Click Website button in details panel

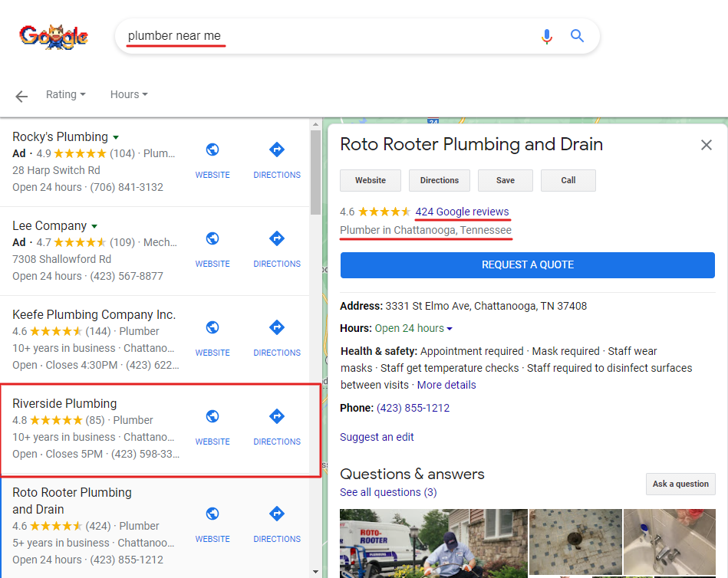click(x=371, y=180)
